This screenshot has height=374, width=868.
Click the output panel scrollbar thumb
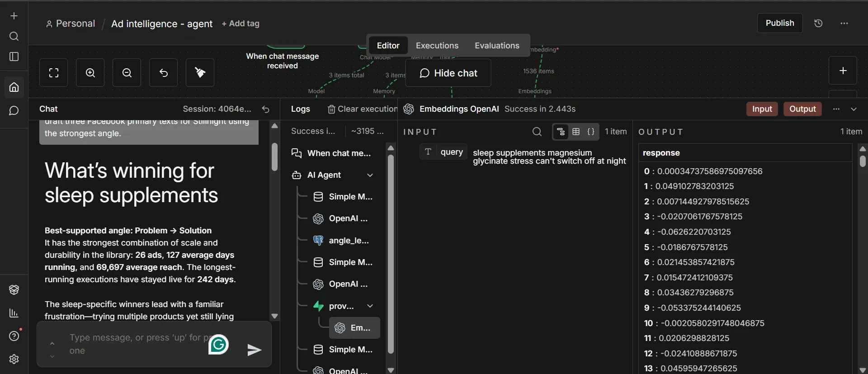(x=863, y=161)
